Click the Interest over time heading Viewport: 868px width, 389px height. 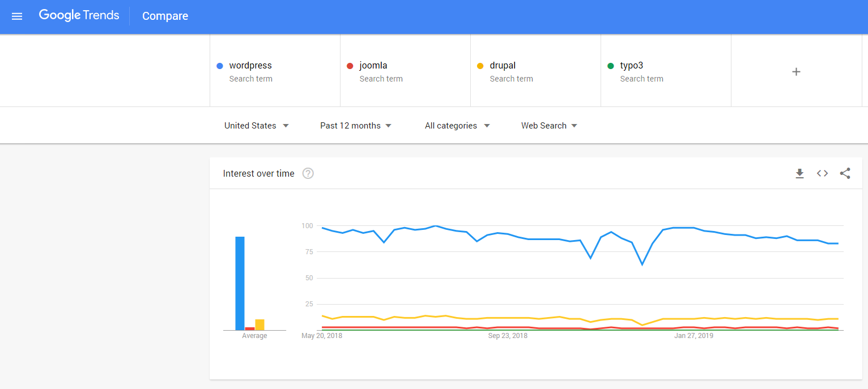(258, 173)
